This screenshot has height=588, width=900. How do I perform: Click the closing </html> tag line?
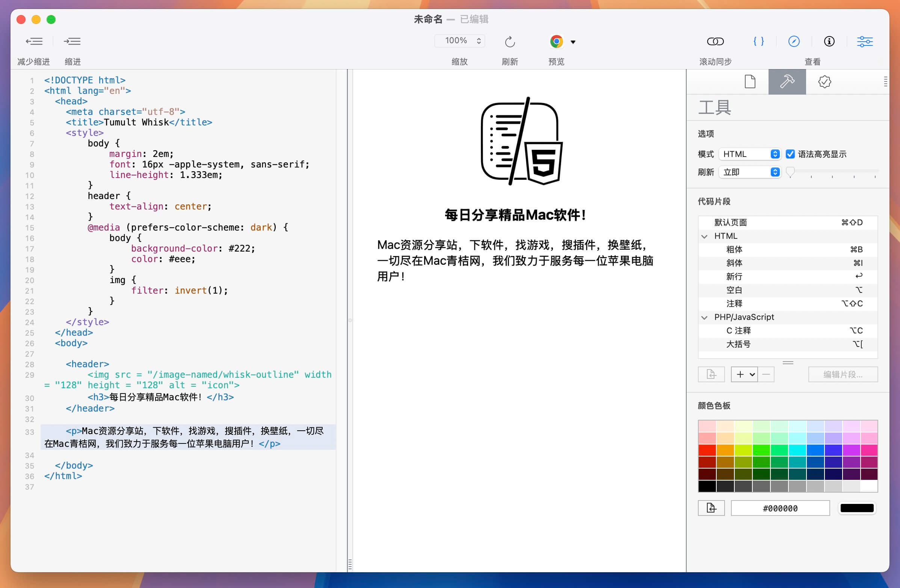tap(63, 476)
